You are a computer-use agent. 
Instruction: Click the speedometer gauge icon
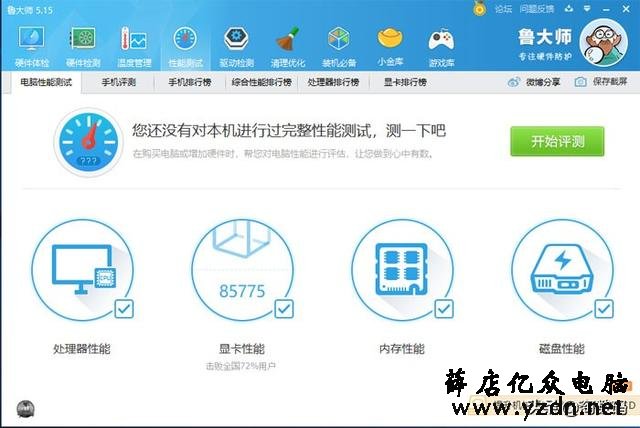[88, 142]
